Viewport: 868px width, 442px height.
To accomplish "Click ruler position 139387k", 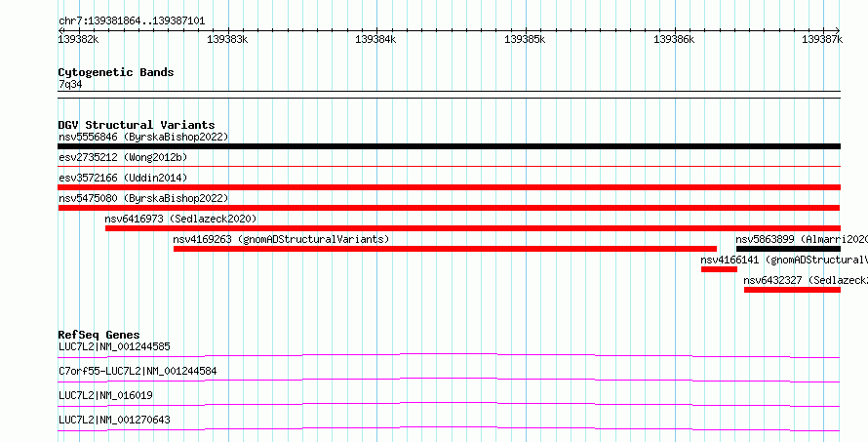I will pyautogui.click(x=822, y=39).
